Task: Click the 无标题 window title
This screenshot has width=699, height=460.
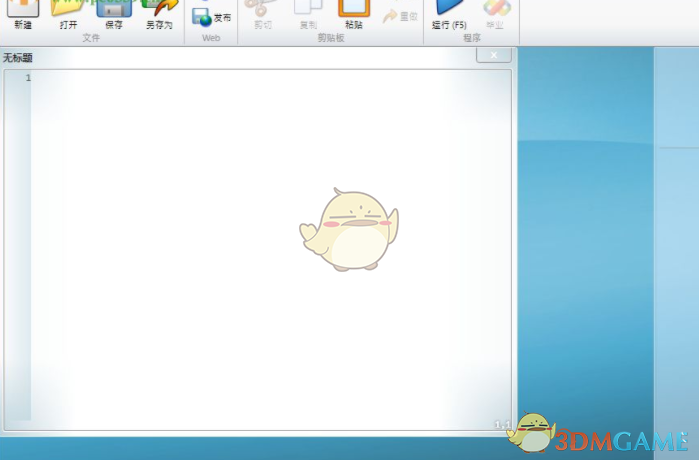Action: [18, 58]
